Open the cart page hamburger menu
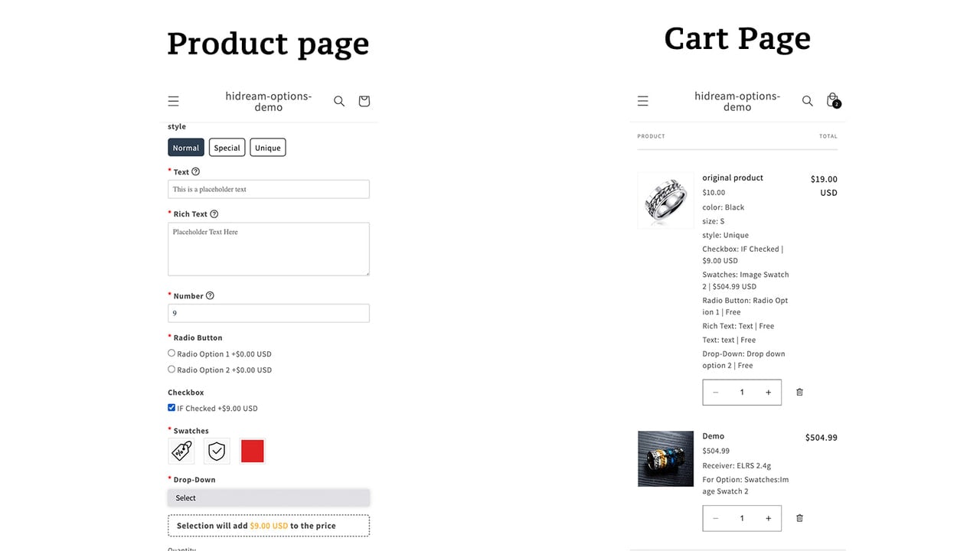 pos(642,101)
